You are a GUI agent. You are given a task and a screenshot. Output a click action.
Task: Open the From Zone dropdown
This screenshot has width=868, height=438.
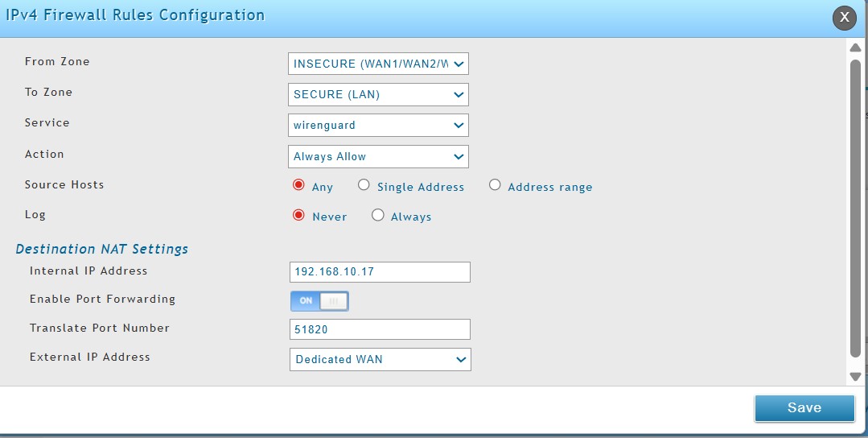tap(378, 64)
